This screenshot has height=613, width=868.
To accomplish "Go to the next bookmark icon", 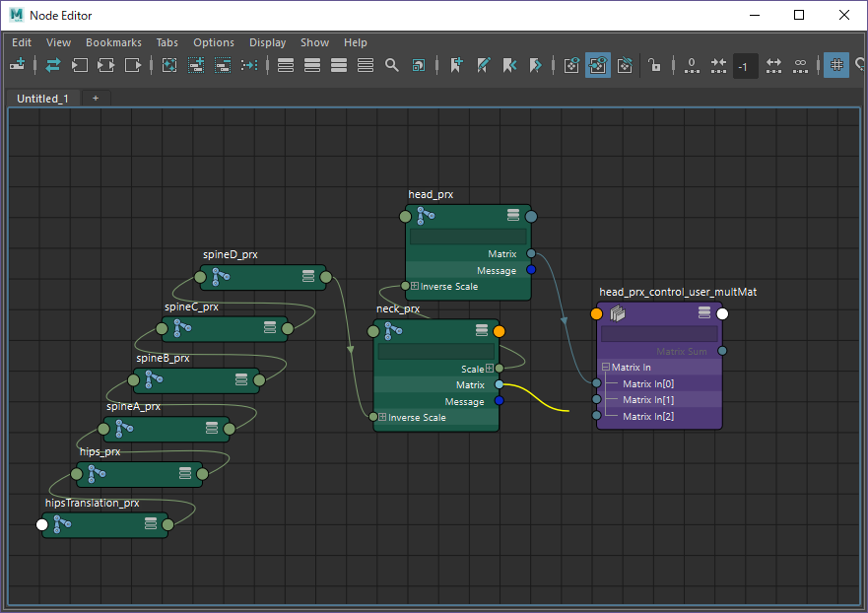I will coord(535,65).
